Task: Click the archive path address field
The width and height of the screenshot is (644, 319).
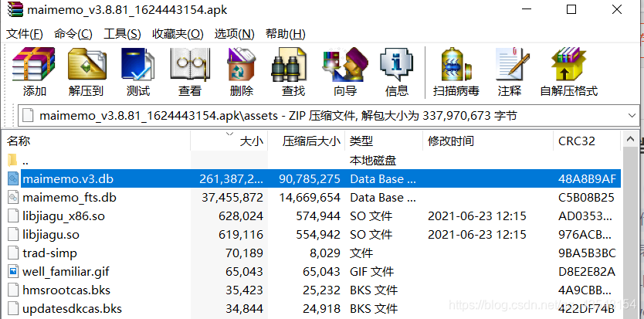Action: coord(327,117)
